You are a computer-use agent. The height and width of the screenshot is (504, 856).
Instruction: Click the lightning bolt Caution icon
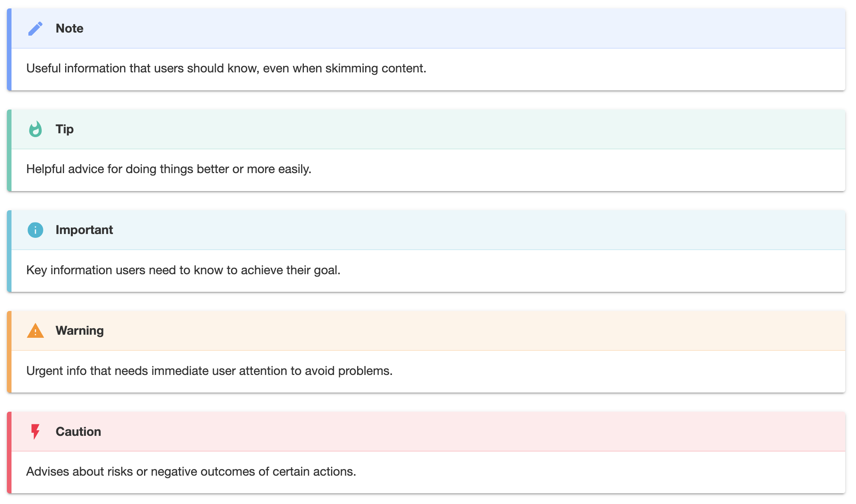[x=35, y=432]
